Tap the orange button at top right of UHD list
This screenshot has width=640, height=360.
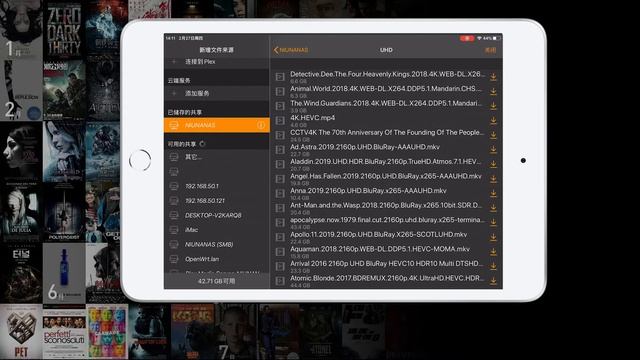[x=490, y=50]
